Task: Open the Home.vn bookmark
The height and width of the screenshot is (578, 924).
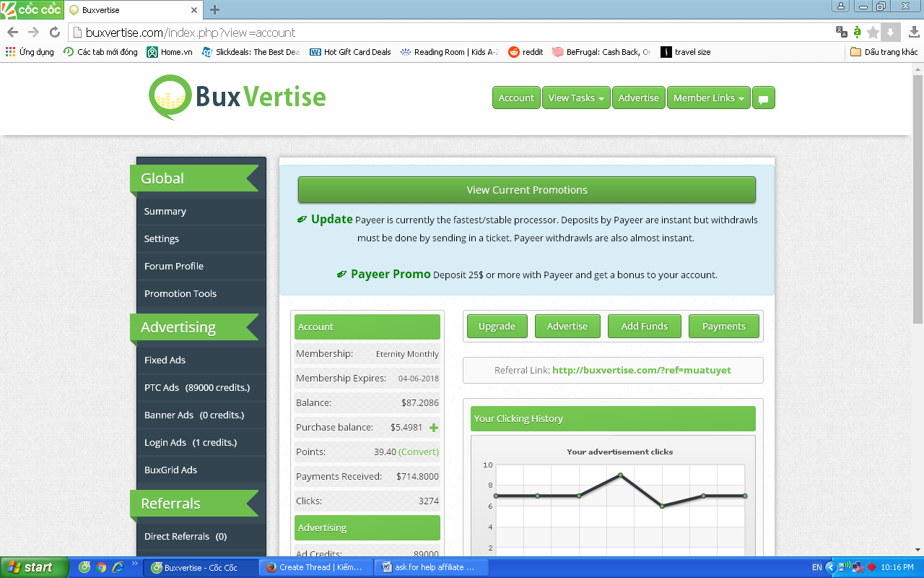Action: coord(170,52)
